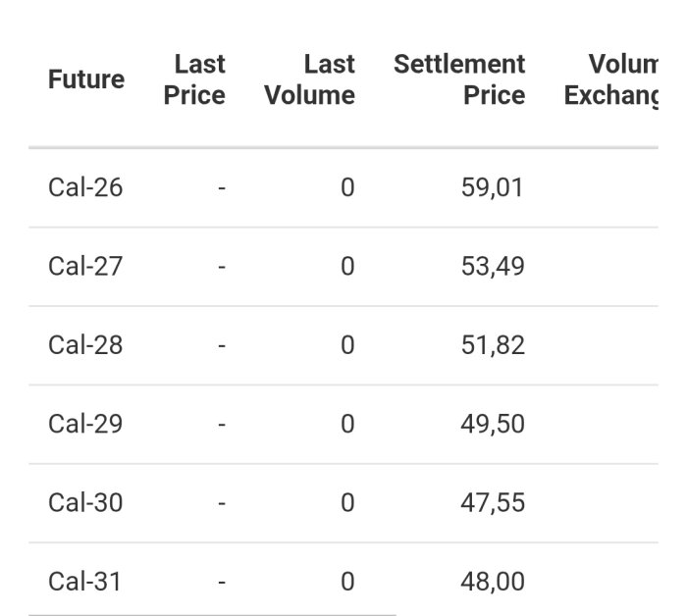This screenshot has width=687, height=616.
Task: Click the 59,01 settlement price
Action: (493, 187)
